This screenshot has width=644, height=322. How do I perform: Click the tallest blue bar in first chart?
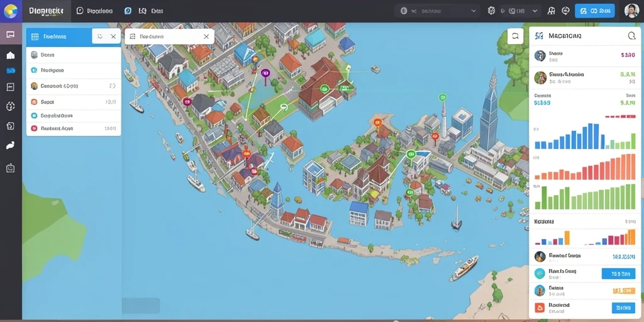click(590, 136)
